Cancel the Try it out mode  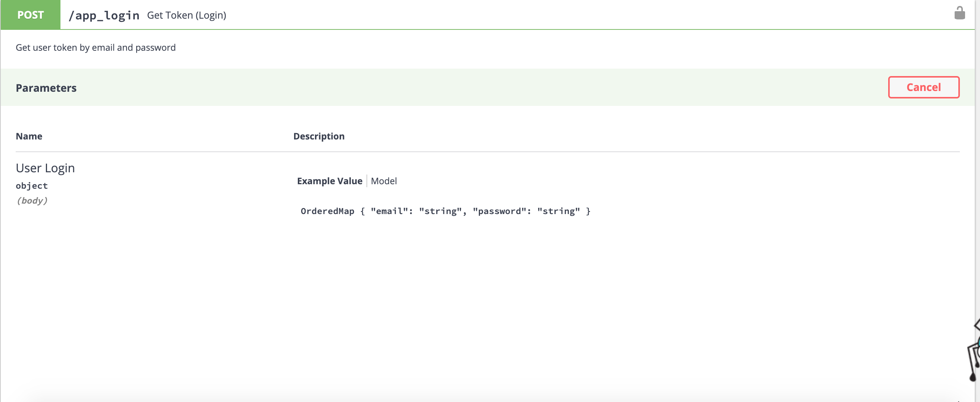pyautogui.click(x=923, y=88)
